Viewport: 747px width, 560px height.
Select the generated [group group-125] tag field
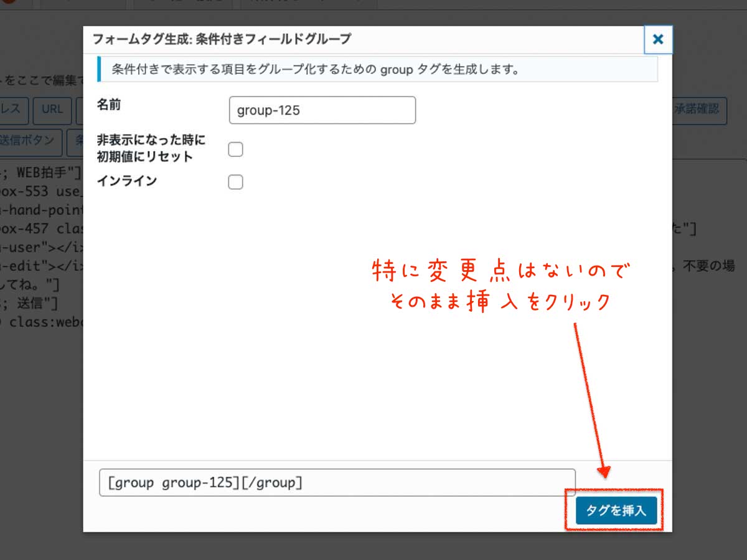[337, 483]
